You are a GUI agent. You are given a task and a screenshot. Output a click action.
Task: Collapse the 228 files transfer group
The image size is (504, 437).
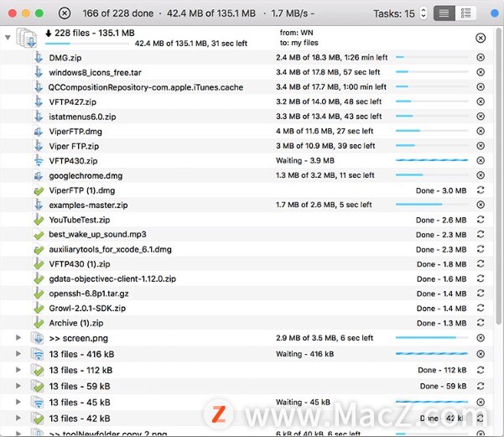[8, 38]
